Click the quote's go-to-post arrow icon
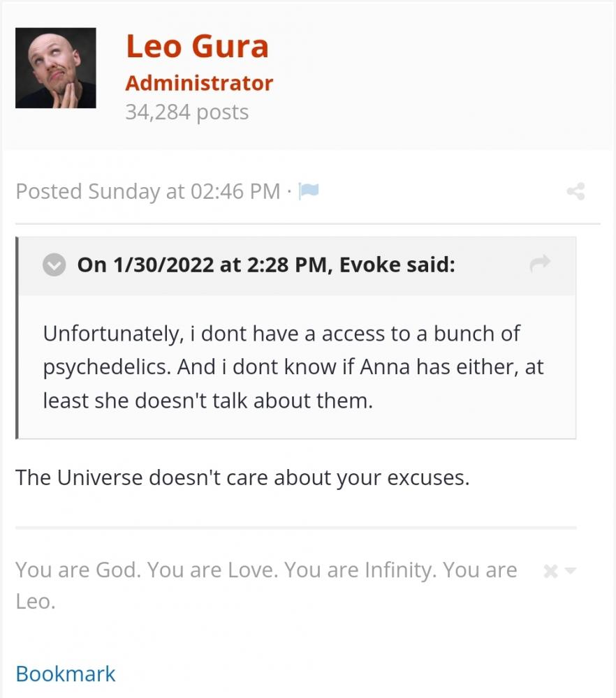The height and width of the screenshot is (698, 616). pyautogui.click(x=540, y=263)
